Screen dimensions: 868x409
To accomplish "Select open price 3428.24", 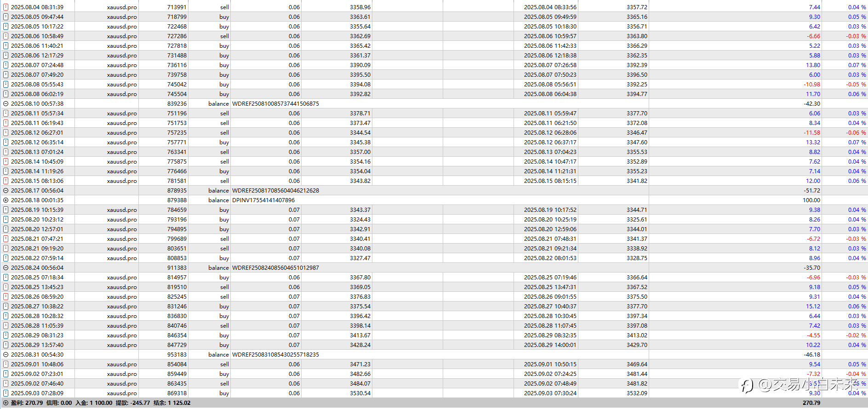I will tap(360, 345).
